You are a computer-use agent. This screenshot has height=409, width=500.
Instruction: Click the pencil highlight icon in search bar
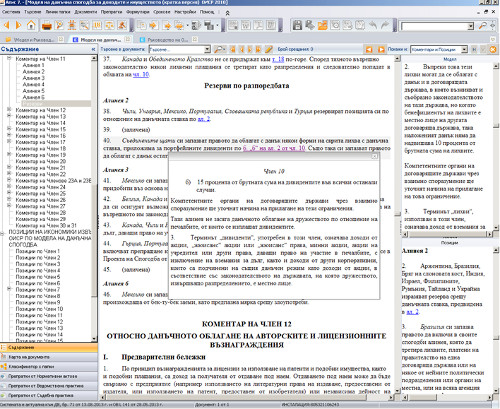pyautogui.click(x=269, y=49)
